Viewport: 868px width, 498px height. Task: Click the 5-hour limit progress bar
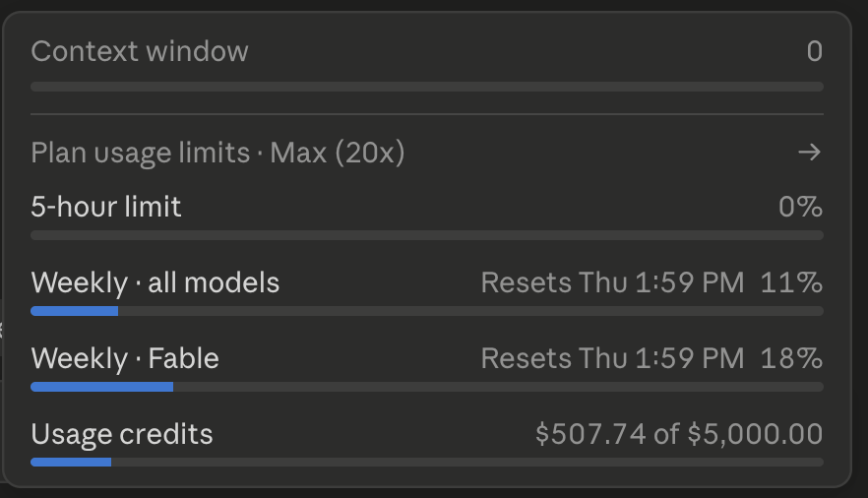[x=427, y=236]
